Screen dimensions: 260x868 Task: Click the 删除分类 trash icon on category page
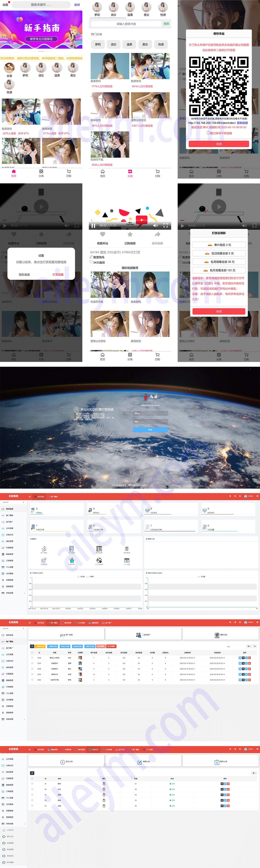point(217,762)
